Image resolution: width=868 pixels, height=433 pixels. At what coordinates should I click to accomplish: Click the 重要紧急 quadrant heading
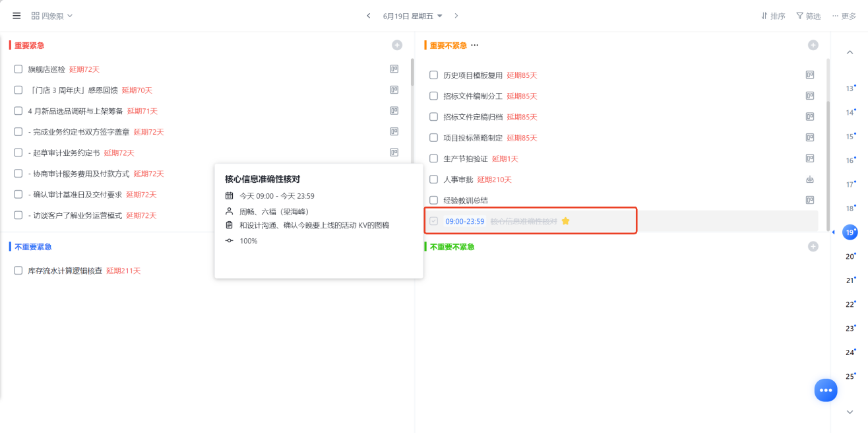(30, 46)
